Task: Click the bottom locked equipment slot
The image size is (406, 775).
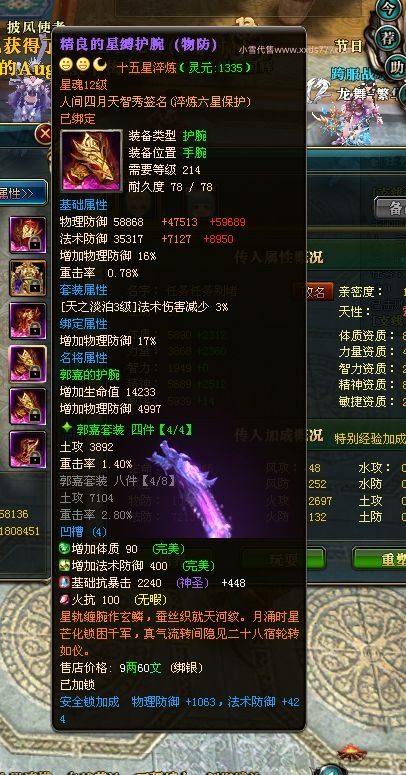Action: (28, 450)
